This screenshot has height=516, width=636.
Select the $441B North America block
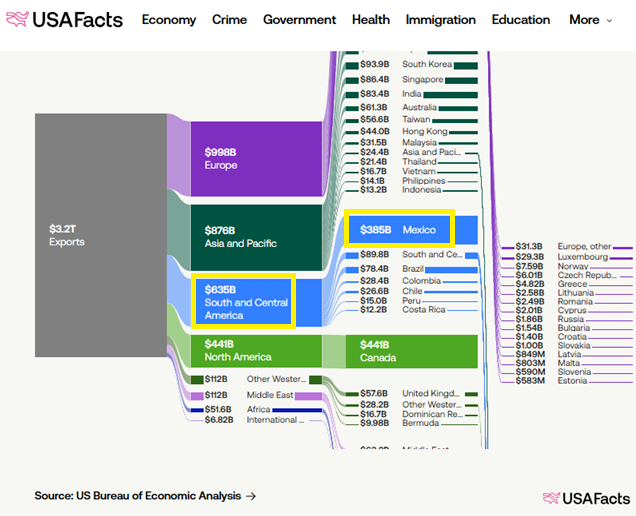click(x=256, y=351)
